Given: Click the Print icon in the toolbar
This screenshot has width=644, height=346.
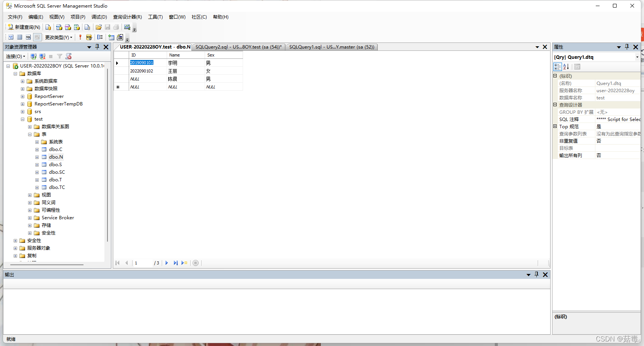Looking at the screenshot, I should click(x=116, y=27).
